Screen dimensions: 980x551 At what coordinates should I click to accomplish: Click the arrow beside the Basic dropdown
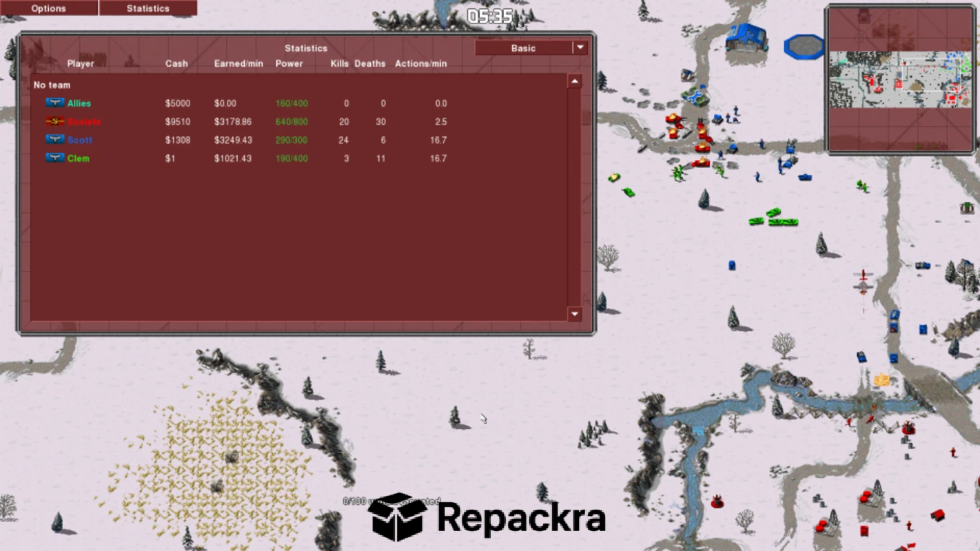(580, 48)
